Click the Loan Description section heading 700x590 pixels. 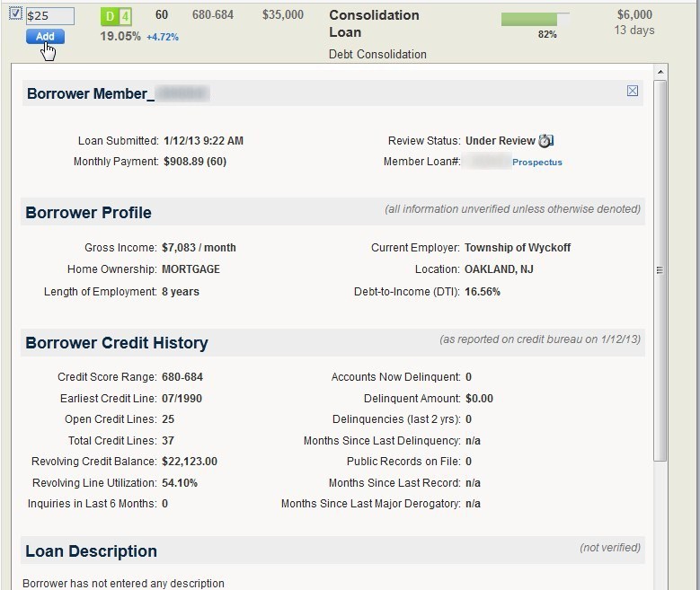91,551
